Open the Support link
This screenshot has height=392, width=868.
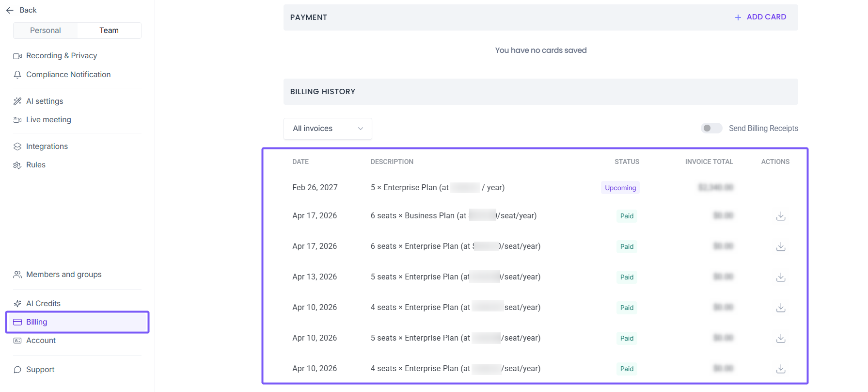[x=40, y=370]
